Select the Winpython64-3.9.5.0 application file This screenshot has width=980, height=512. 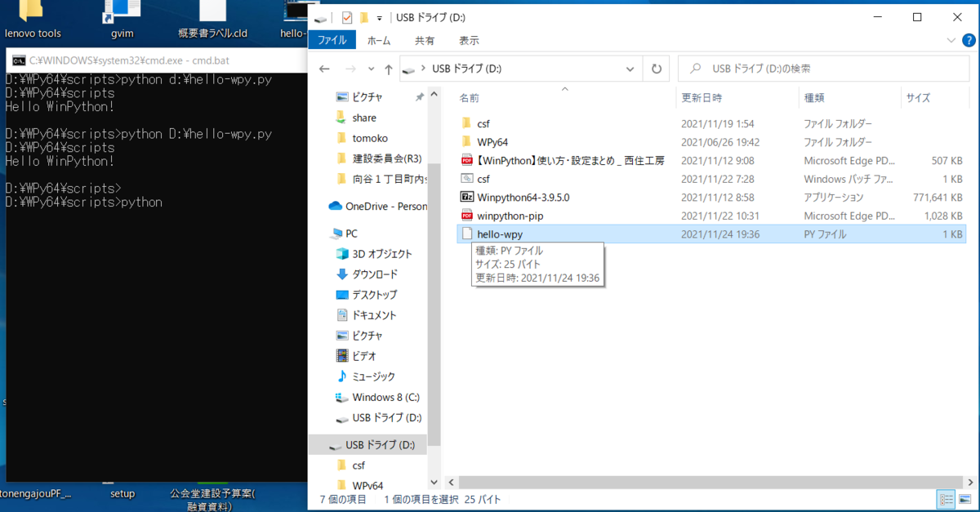click(x=523, y=197)
